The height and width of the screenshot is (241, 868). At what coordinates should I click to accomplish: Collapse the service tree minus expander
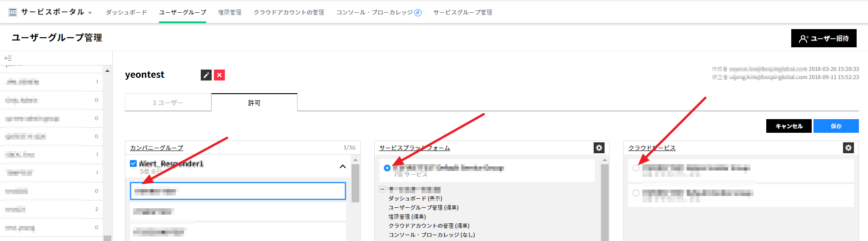click(x=382, y=189)
